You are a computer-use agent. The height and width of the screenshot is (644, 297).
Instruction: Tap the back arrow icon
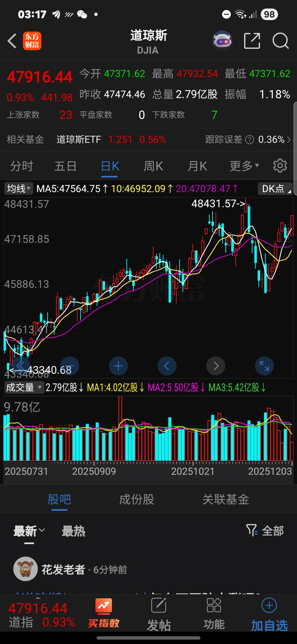pos(12,41)
